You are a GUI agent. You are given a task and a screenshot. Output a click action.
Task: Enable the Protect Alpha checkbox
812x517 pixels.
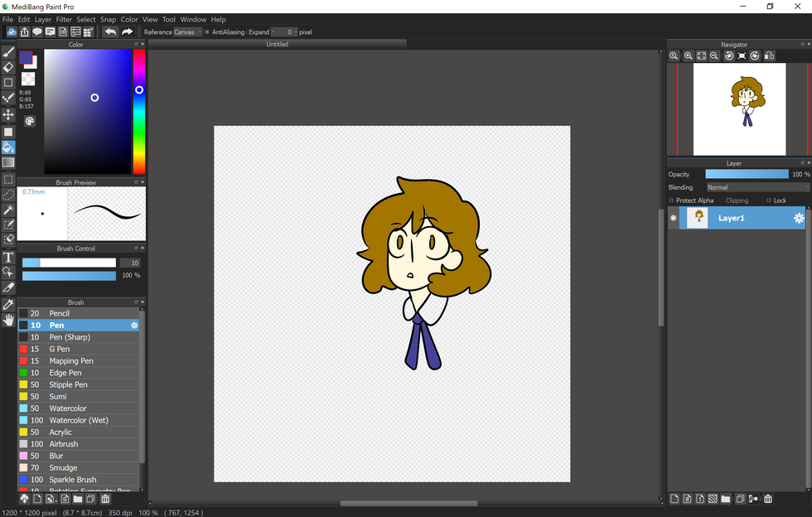coord(672,201)
